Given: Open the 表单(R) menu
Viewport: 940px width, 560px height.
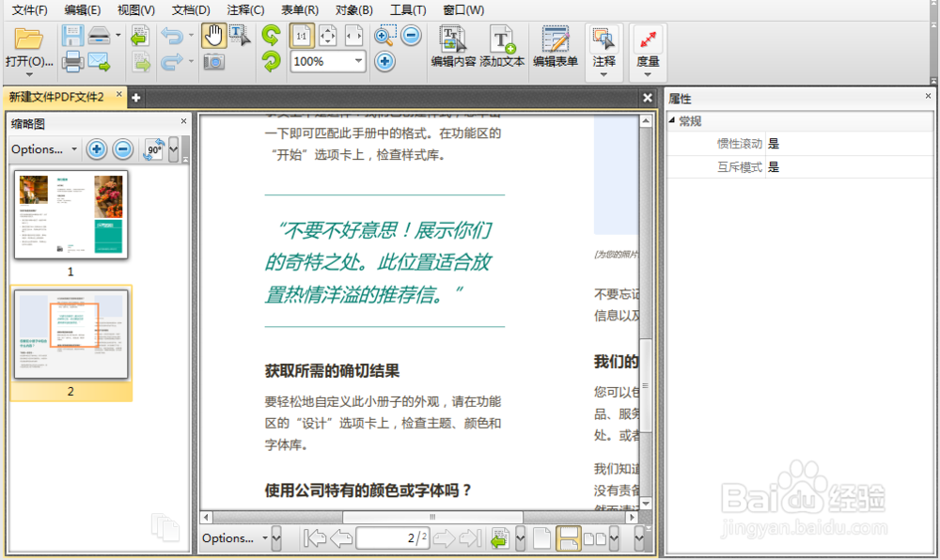Looking at the screenshot, I should [300, 10].
